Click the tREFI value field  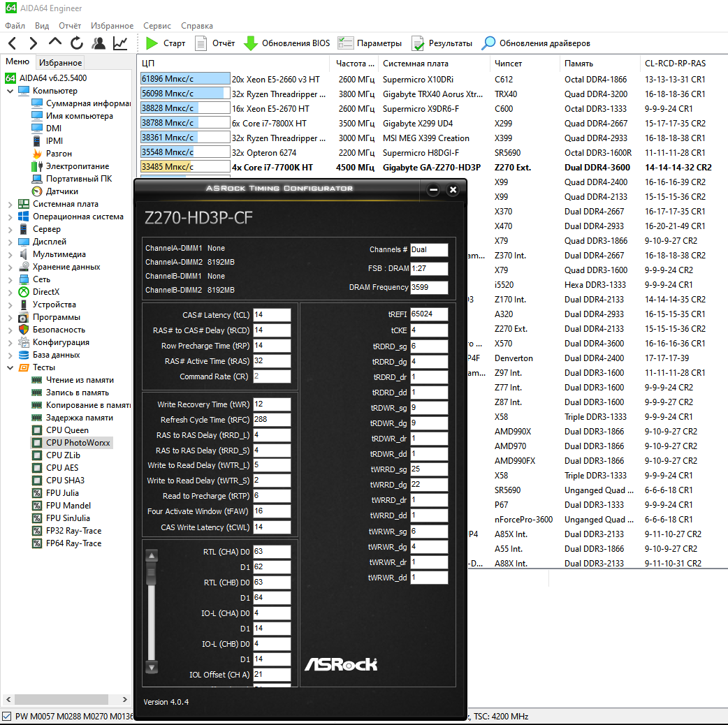pyautogui.click(x=429, y=314)
